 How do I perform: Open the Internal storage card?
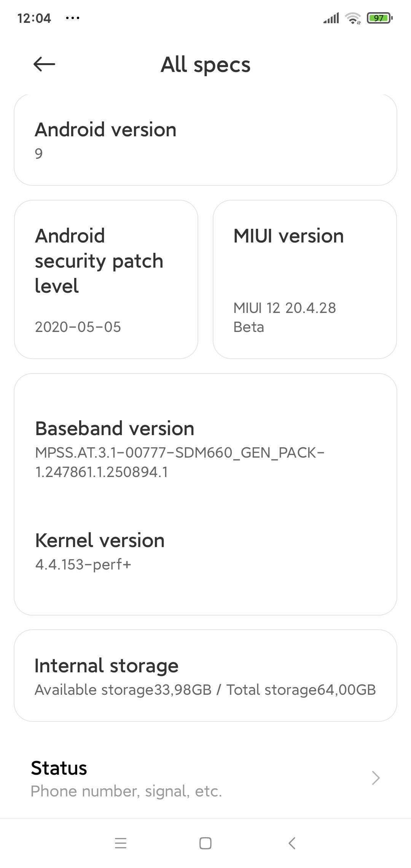point(205,676)
